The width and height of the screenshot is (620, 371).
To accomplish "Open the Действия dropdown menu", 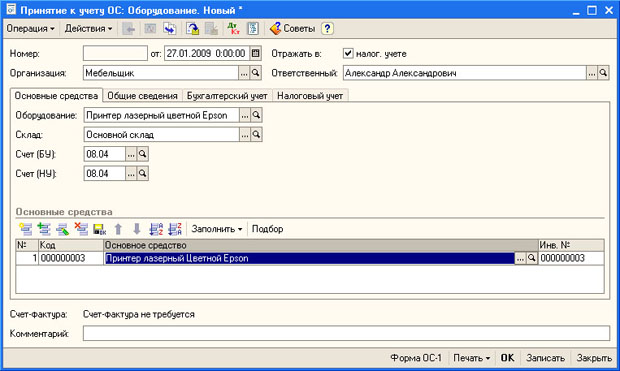I will [x=89, y=28].
